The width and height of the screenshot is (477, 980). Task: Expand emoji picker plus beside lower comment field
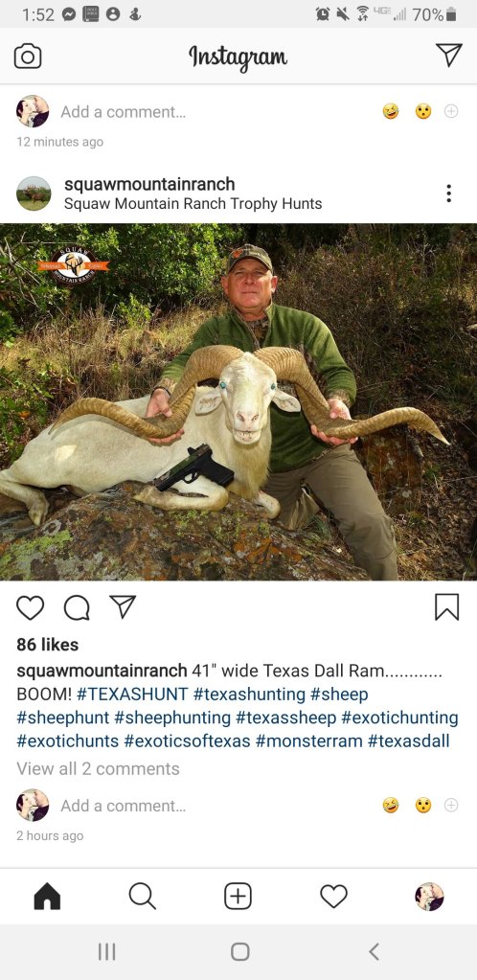(x=451, y=806)
